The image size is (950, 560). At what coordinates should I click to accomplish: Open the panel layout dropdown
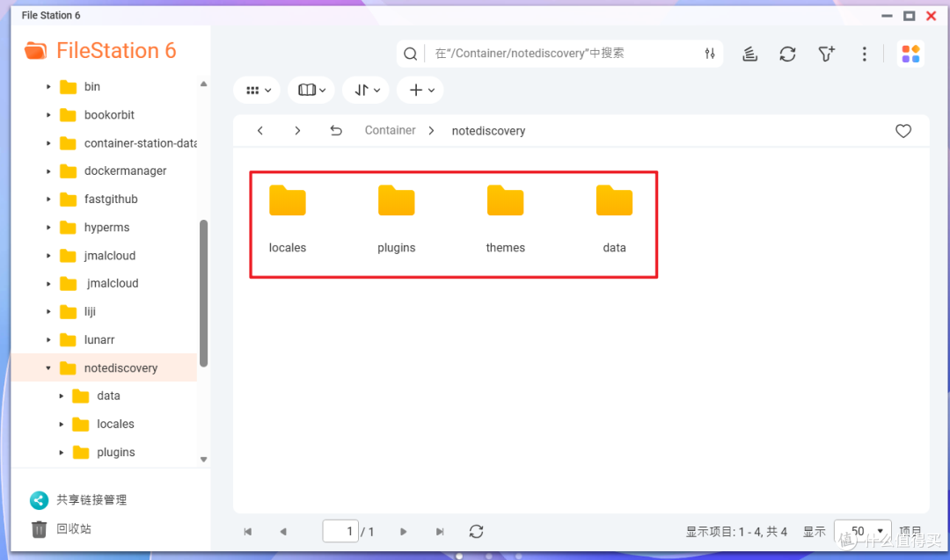[x=311, y=91]
